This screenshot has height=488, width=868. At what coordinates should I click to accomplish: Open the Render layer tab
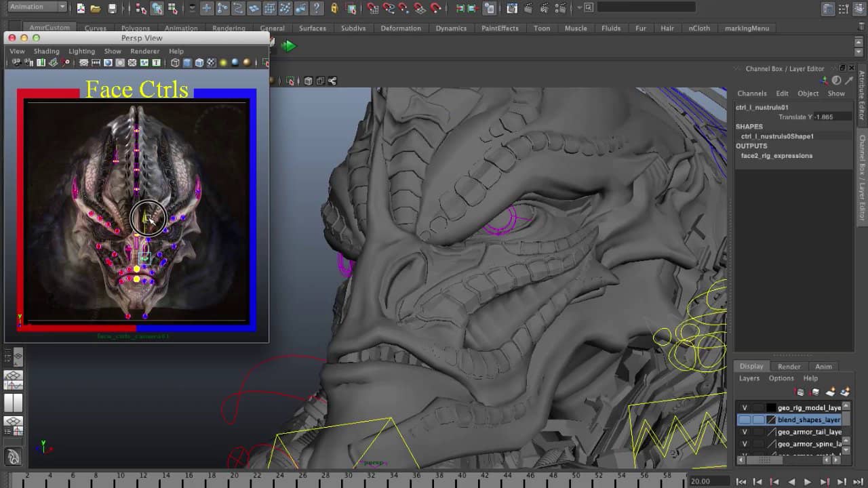789,367
